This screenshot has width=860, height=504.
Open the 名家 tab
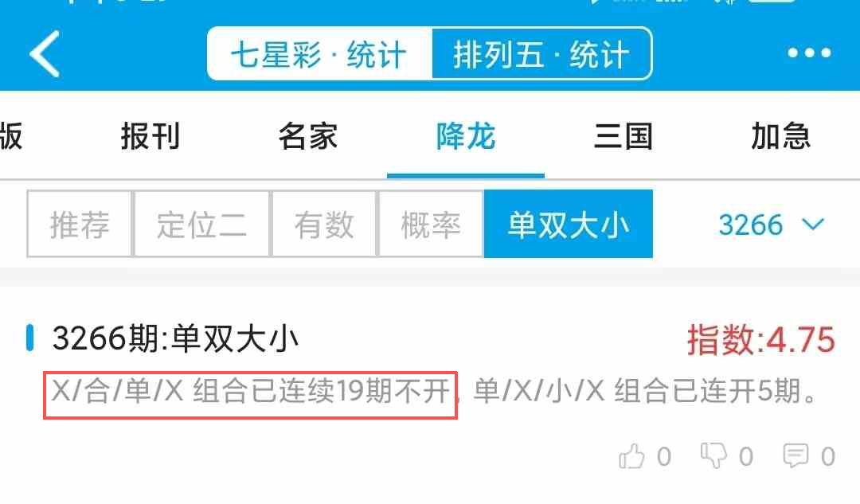(x=307, y=136)
